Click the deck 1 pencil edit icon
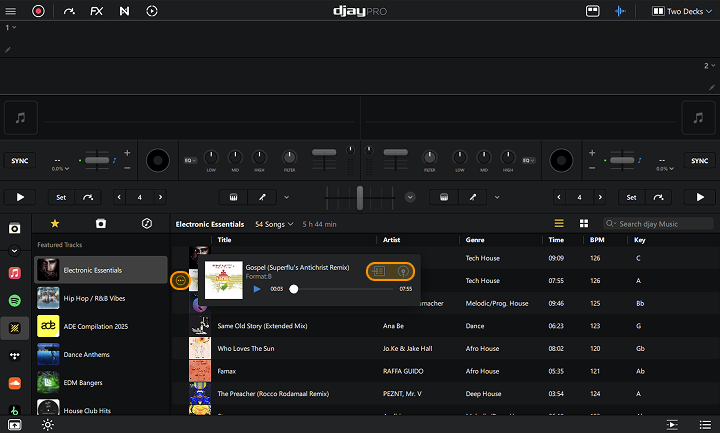The image size is (720, 433). (x=8, y=50)
